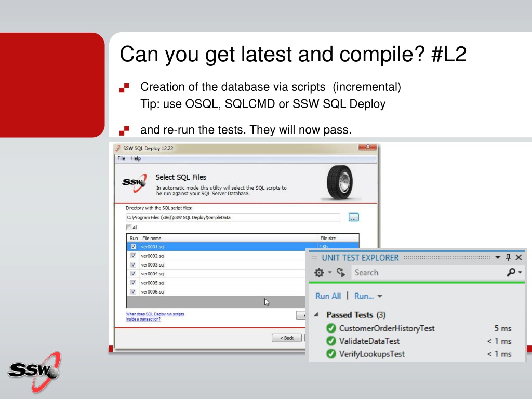
Task: Click the 5 ms duration value
Action: click(x=503, y=328)
